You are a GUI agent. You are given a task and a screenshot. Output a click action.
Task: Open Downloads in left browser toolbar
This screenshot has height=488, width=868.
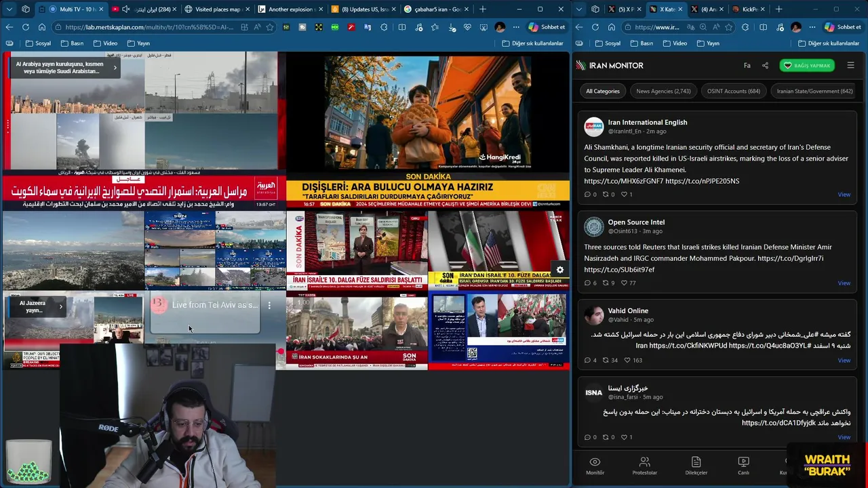pos(451,27)
